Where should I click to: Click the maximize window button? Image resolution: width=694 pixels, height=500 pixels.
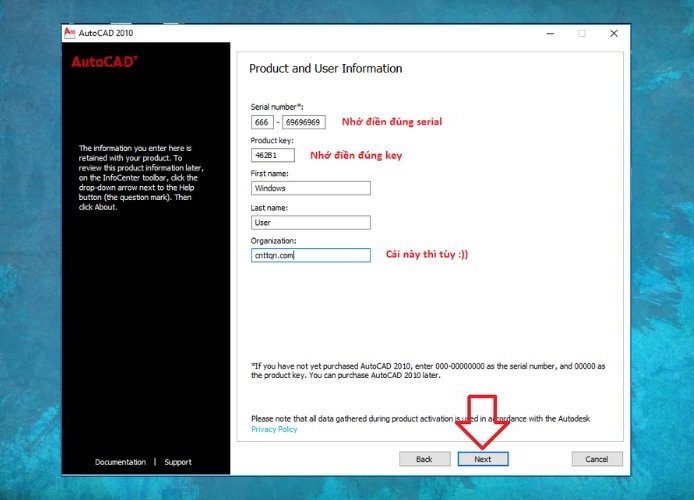[x=582, y=33]
